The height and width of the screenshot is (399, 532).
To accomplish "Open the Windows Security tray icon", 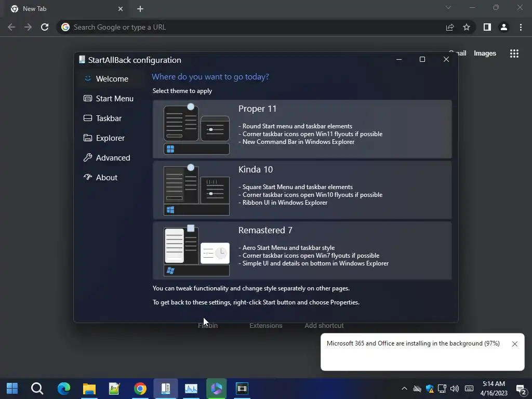I will (430, 389).
